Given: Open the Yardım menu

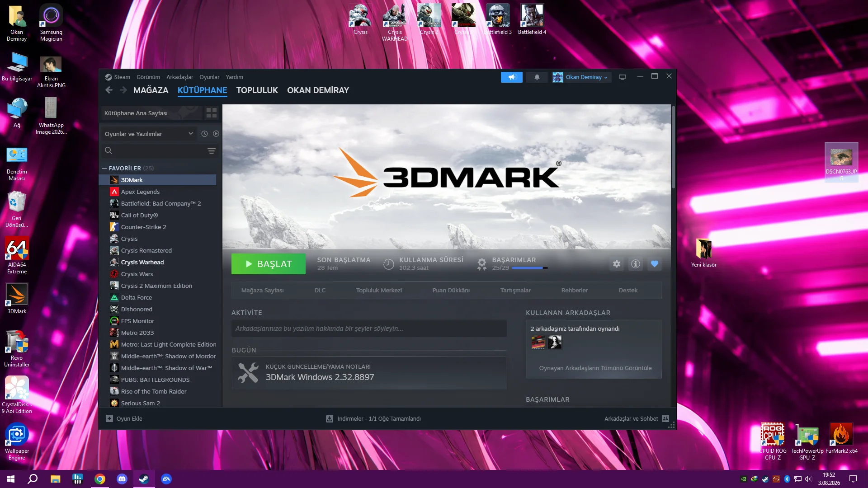Looking at the screenshot, I should coord(234,77).
